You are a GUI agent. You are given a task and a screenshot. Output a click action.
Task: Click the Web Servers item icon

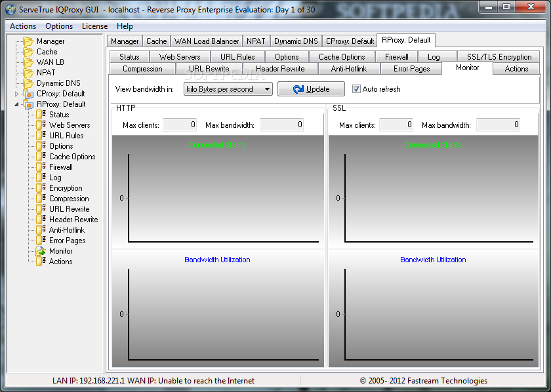pos(41,125)
